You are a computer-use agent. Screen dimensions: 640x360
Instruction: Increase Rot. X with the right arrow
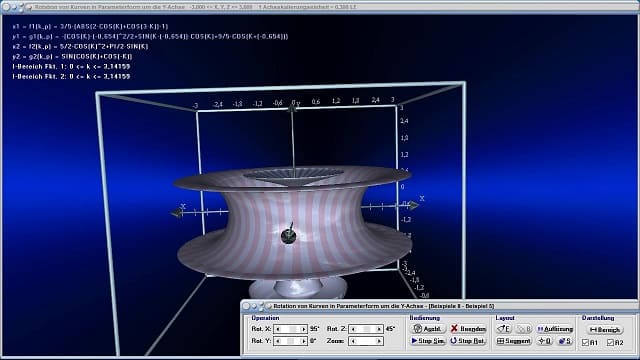(303, 329)
